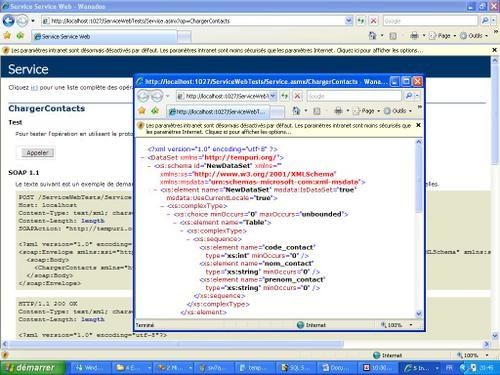Click the Appeler button
This screenshot has height=375, width=500.
37,153
